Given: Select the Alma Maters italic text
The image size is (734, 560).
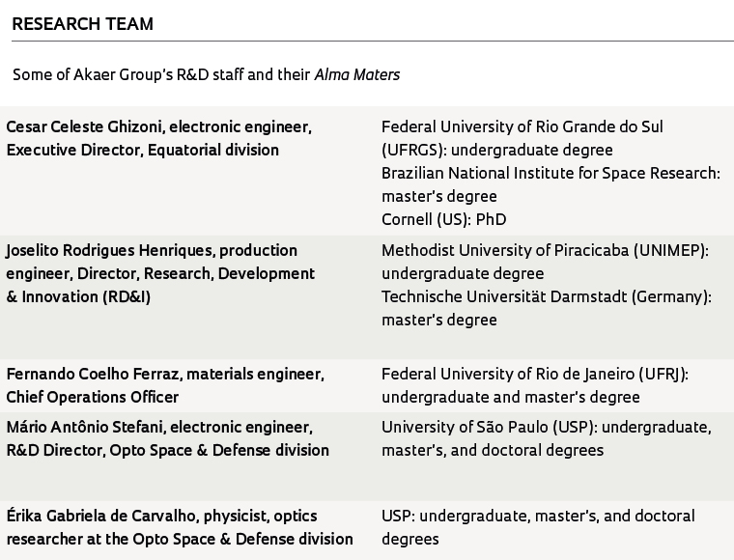Looking at the screenshot, I should 357,75.
